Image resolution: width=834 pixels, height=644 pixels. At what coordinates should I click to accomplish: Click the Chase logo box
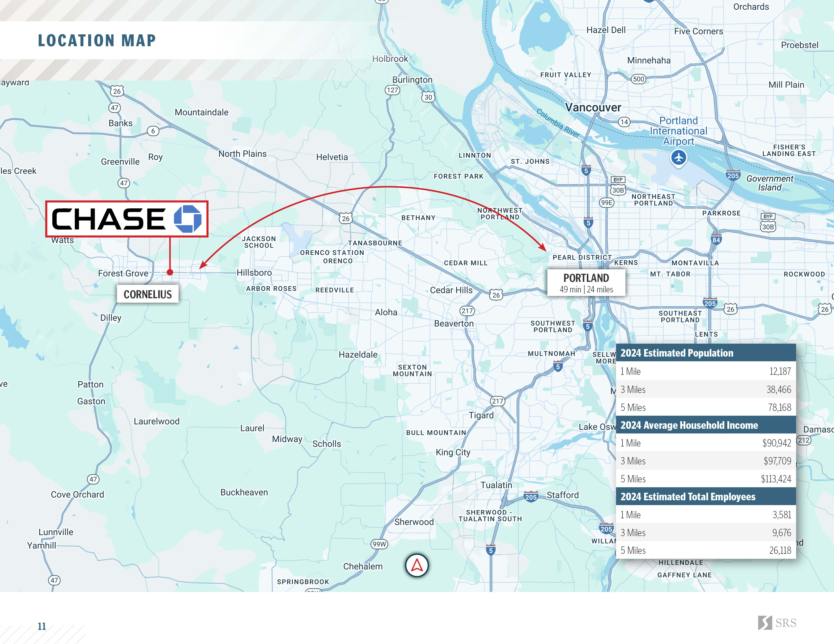click(x=127, y=219)
